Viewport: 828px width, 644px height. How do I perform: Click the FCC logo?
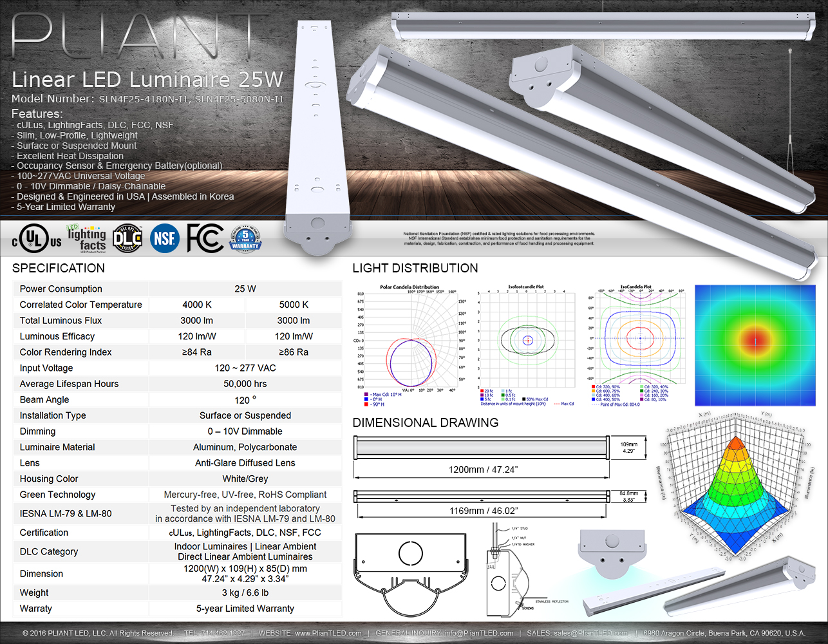205,239
